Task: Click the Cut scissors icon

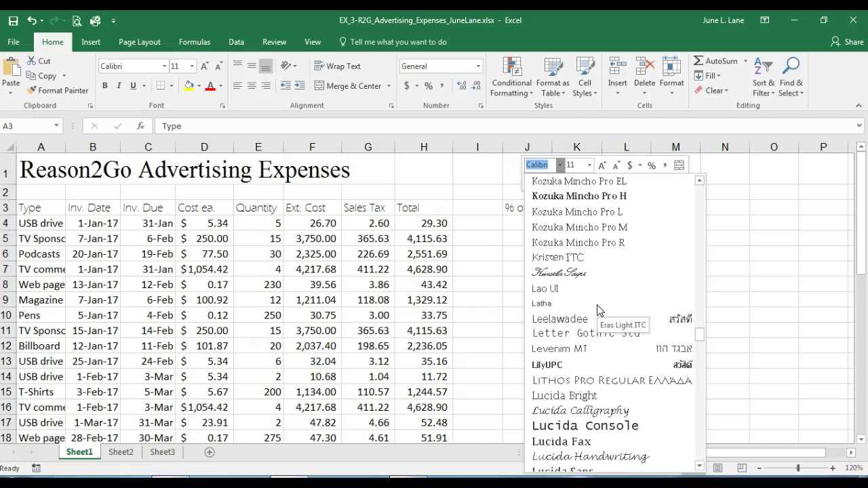Action: pyautogui.click(x=31, y=61)
